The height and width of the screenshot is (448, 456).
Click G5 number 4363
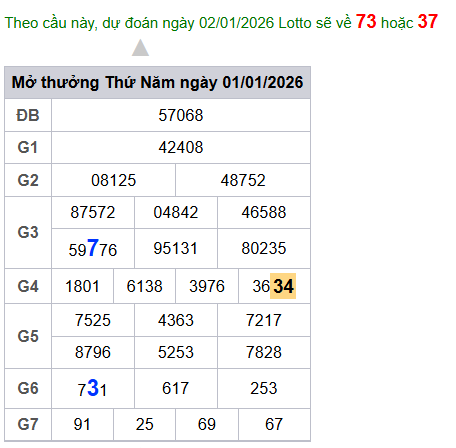176,320
